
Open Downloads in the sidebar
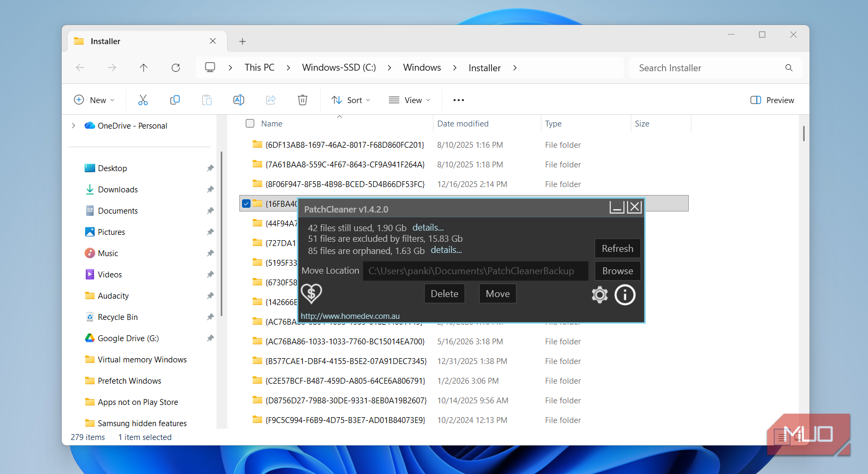coord(118,189)
